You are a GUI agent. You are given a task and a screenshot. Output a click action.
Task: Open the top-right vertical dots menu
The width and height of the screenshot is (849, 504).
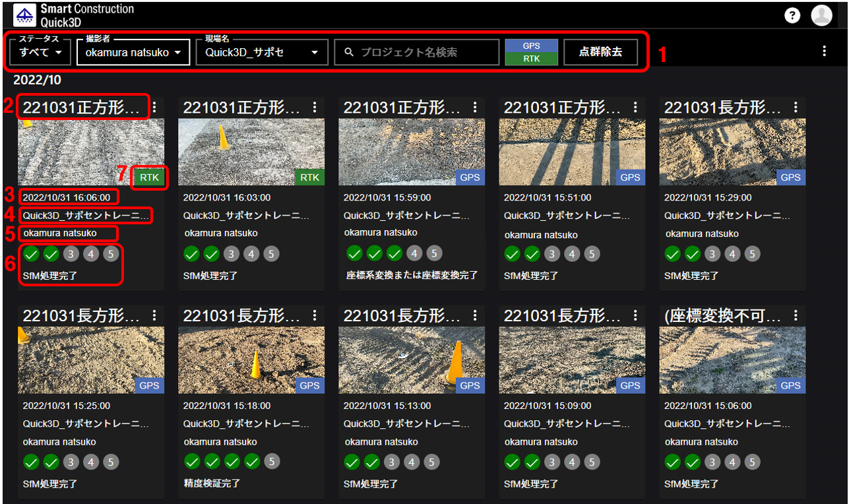coord(824,51)
